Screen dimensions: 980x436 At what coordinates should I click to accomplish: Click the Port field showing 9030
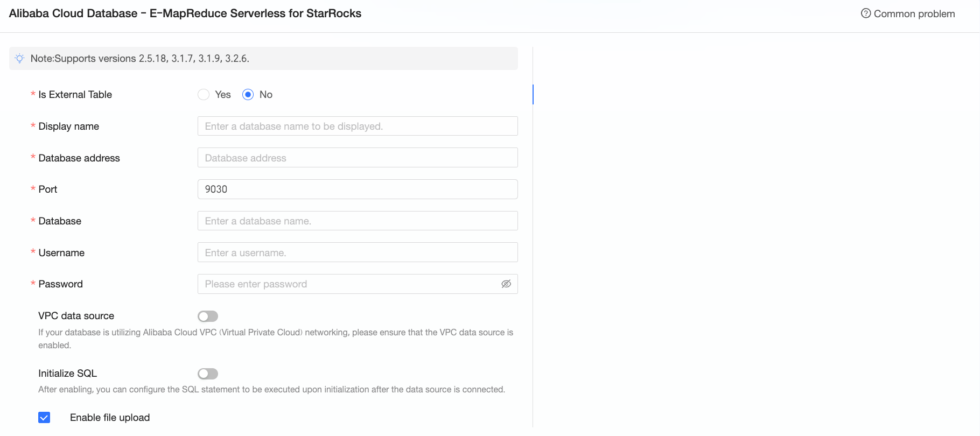tap(358, 189)
